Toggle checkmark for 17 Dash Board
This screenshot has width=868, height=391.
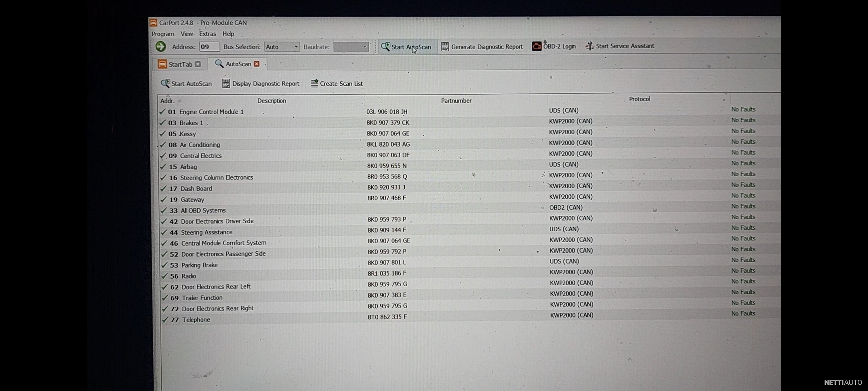point(163,188)
